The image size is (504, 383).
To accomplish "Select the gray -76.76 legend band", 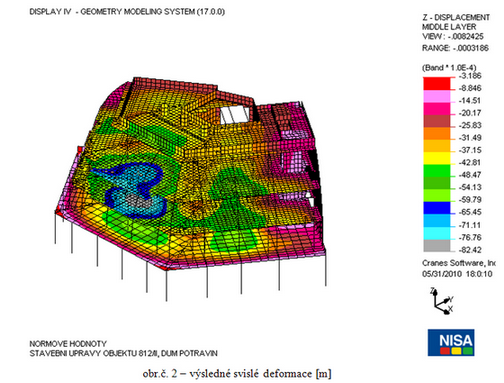I will 437,245.
